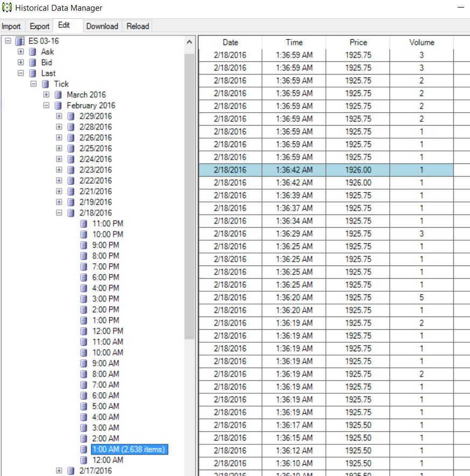
Task: Expand the 2/24/2016 node
Action: [x=59, y=159]
